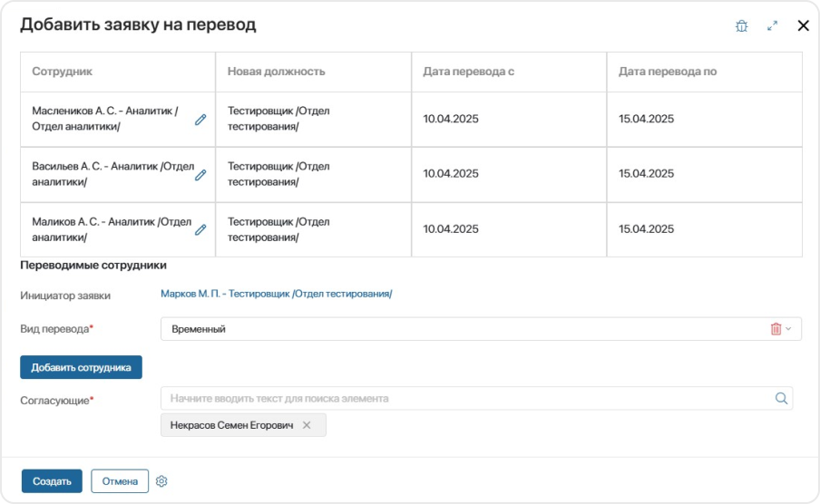The width and height of the screenshot is (820, 504).
Task: Edit the Масленников А. С. employee row
Action: tap(200, 120)
